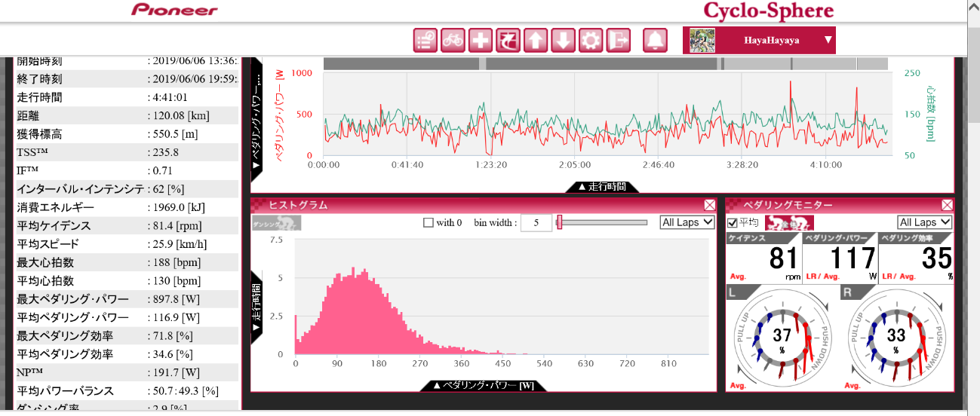Screen dimensions: 980x416
Task: Click the upload up-arrow icon
Action: [535, 40]
